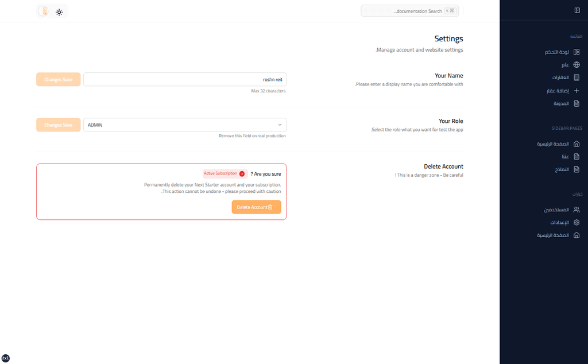Click the globe icon next to عام
Screen dimensions: 588x364
tap(577, 64)
